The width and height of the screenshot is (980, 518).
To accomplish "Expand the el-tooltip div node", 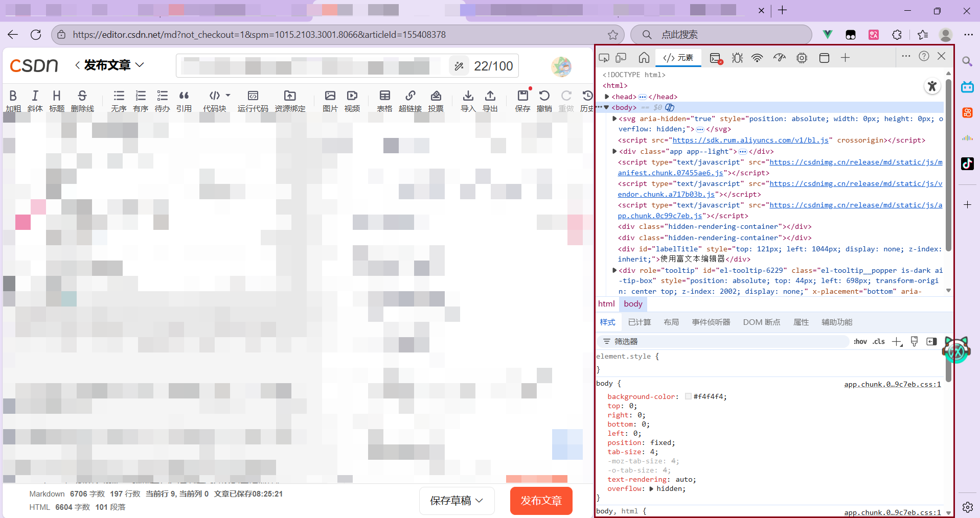I will pyautogui.click(x=614, y=270).
